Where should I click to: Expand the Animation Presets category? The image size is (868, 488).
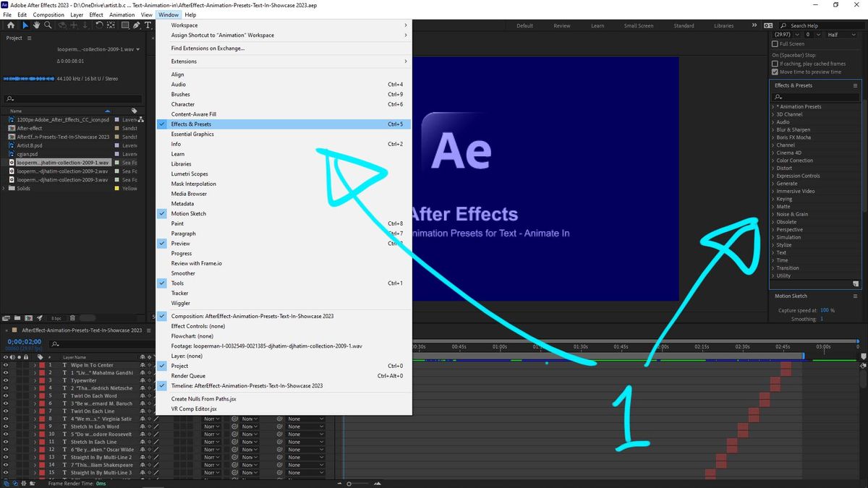(773, 107)
